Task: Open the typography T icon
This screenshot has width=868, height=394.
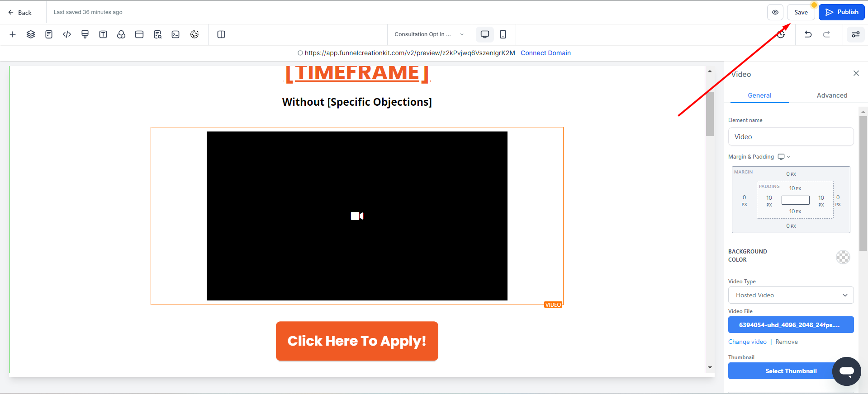Action: pos(103,34)
